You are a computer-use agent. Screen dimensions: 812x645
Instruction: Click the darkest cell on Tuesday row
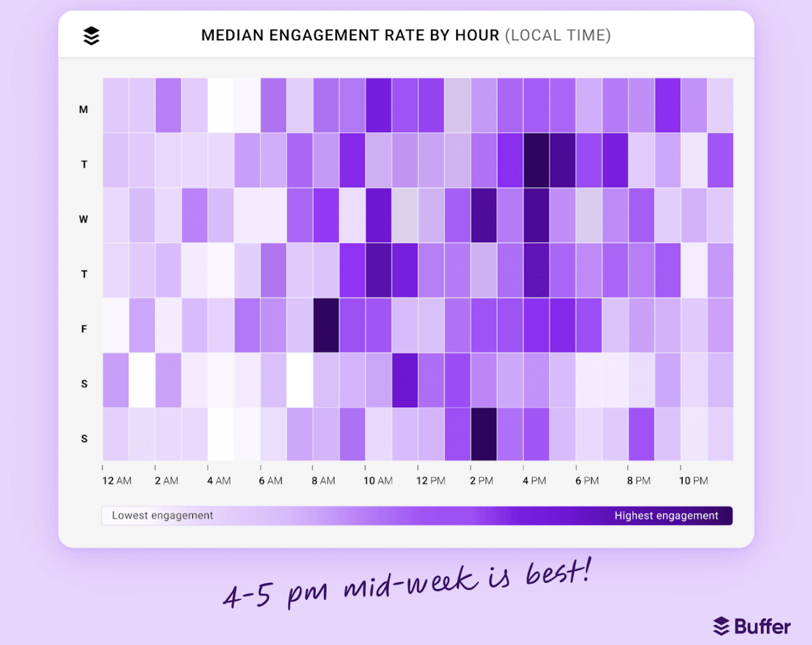point(536,163)
